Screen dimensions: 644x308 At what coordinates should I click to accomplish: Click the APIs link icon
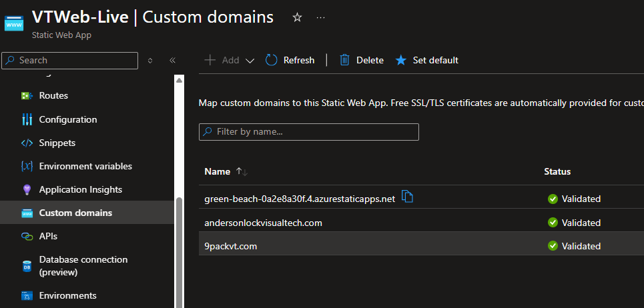point(27,237)
